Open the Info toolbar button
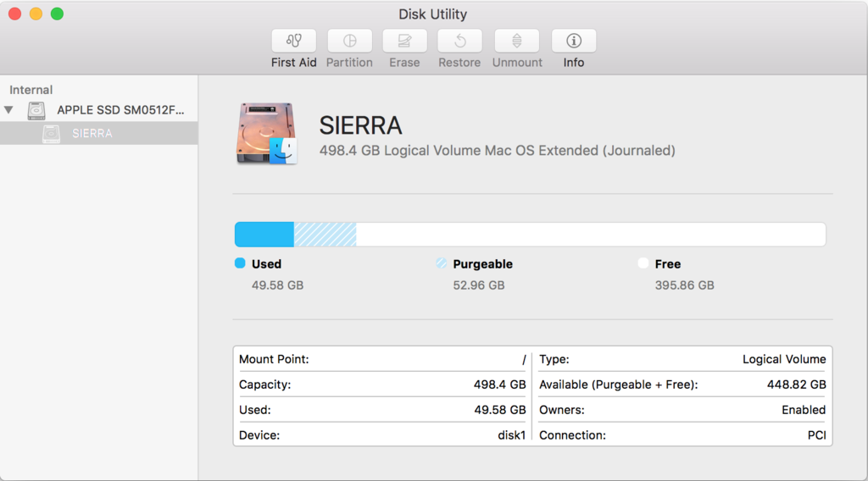 coord(574,41)
